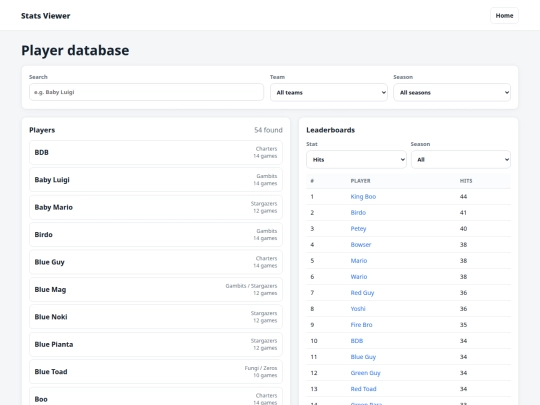Click Fire Bro's hits value 35
540x405 pixels.
[463, 325]
